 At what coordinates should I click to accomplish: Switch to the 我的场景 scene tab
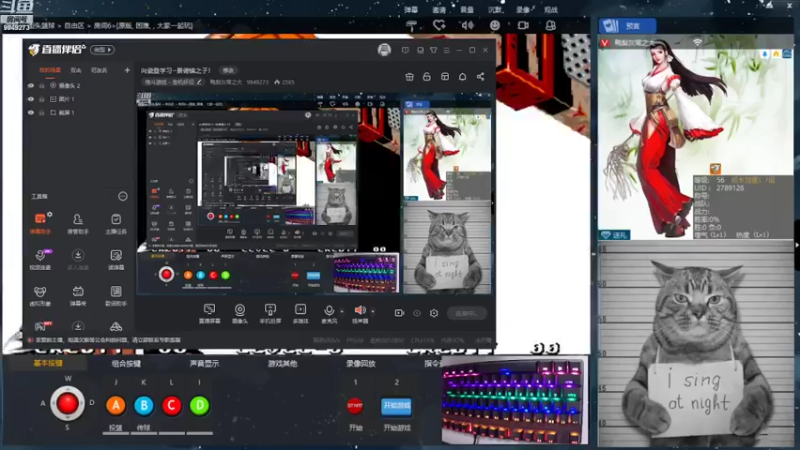click(50, 70)
